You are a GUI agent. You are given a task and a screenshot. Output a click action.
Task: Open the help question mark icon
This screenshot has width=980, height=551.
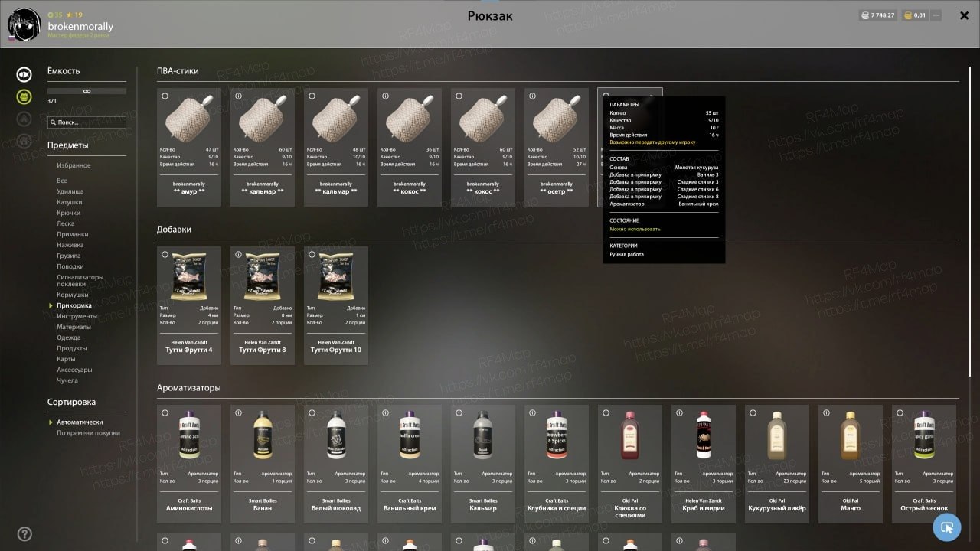tap(24, 534)
